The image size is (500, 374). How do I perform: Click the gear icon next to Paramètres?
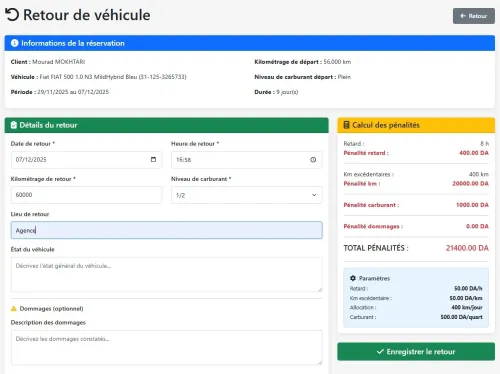353,278
